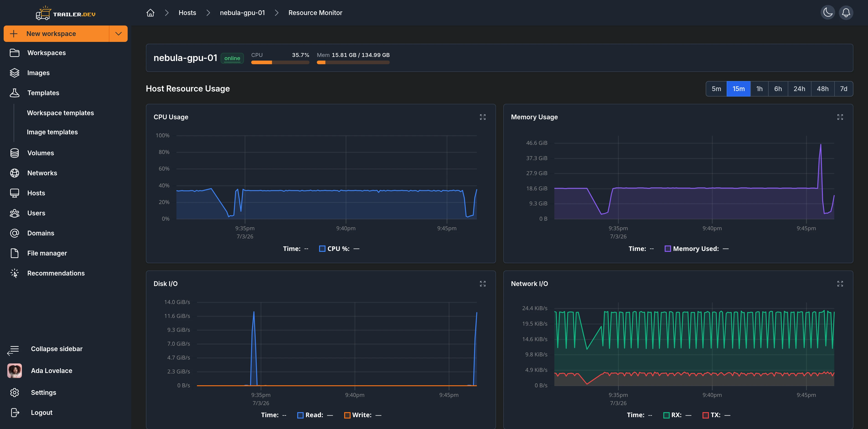Click the Networks globe icon

pos(15,173)
